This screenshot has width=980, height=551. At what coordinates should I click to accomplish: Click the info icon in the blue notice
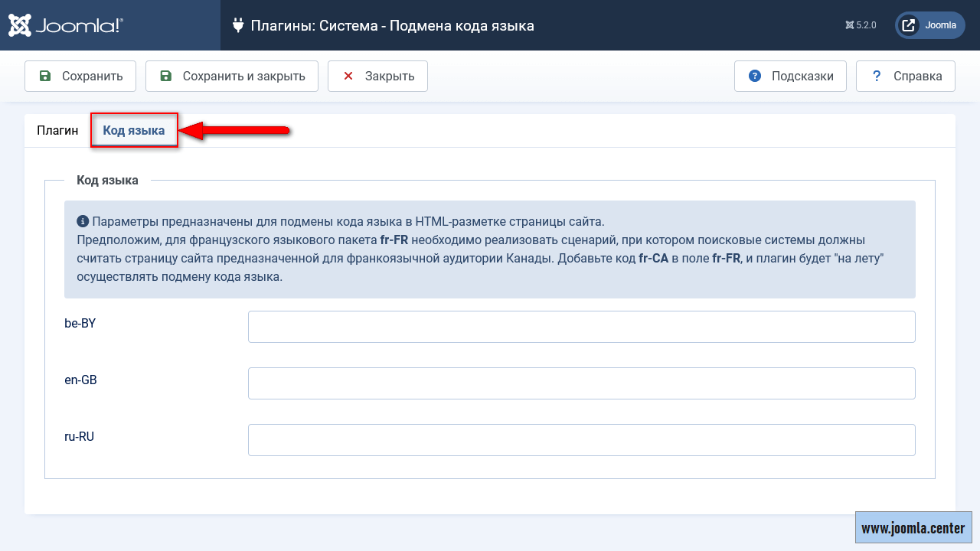(x=83, y=222)
